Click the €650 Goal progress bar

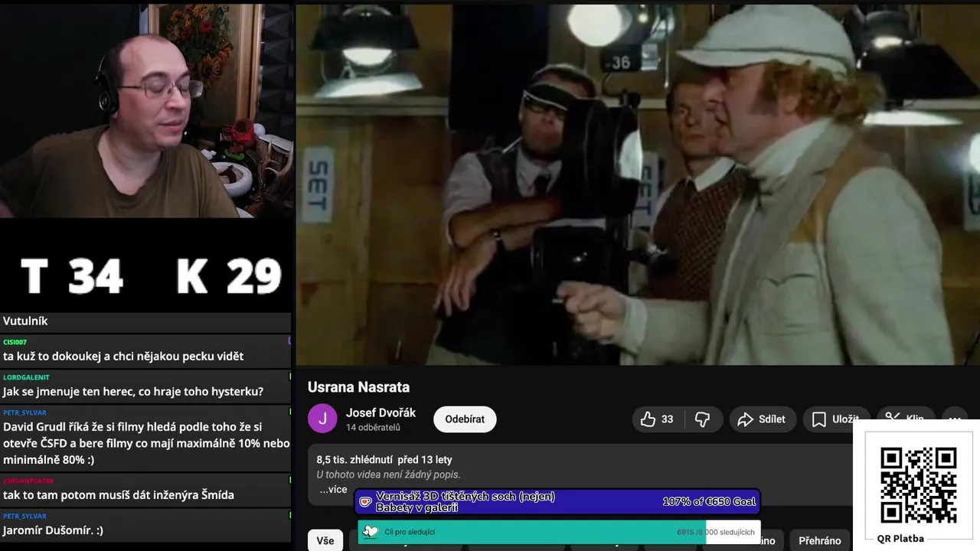coord(557,502)
